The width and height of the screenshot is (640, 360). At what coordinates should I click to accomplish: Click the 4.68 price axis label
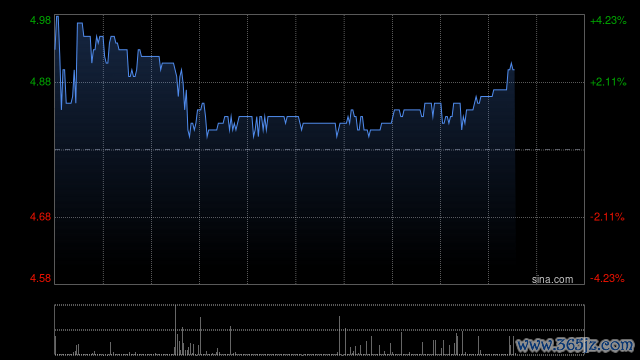click(x=40, y=217)
